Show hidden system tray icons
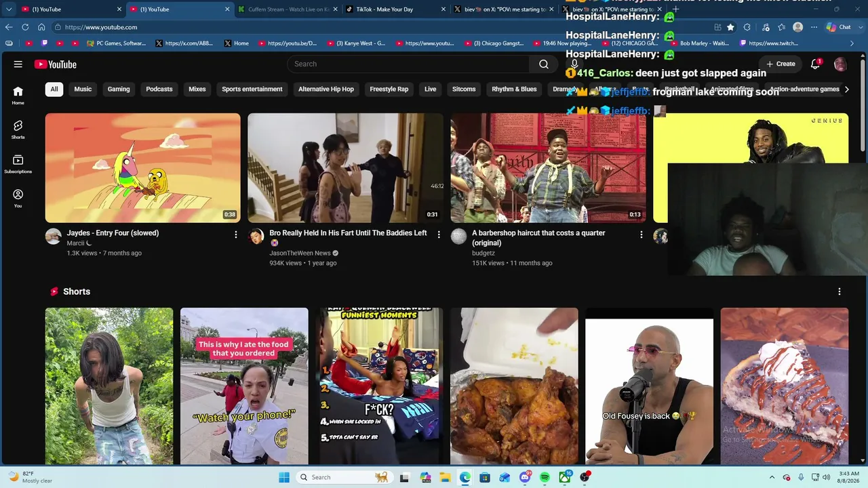Viewport: 868px width, 488px height. 772,477
